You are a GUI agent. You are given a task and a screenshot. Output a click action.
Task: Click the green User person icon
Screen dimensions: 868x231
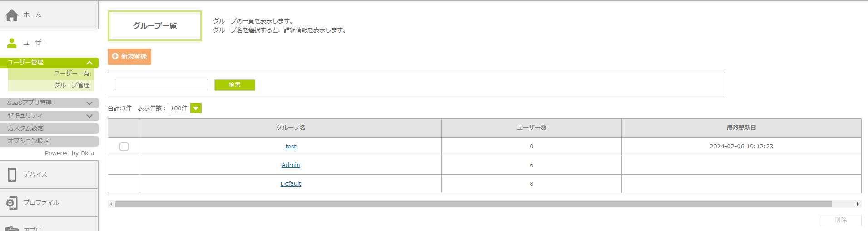[x=12, y=43]
